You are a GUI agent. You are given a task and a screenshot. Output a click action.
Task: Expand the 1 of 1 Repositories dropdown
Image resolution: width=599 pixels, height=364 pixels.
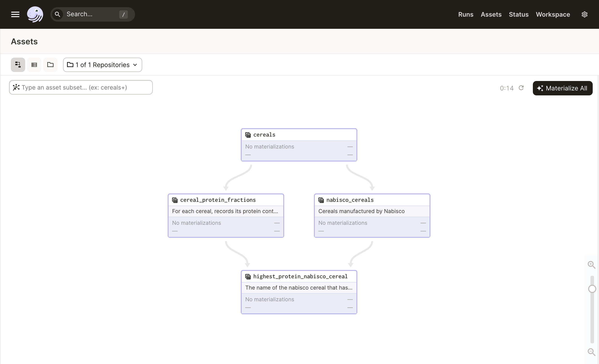(x=102, y=65)
